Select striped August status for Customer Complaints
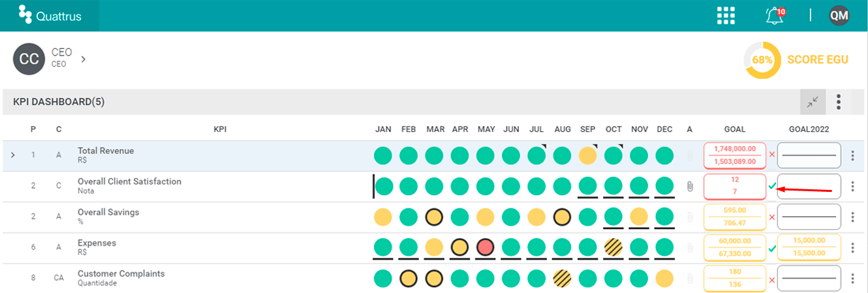 tap(562, 278)
